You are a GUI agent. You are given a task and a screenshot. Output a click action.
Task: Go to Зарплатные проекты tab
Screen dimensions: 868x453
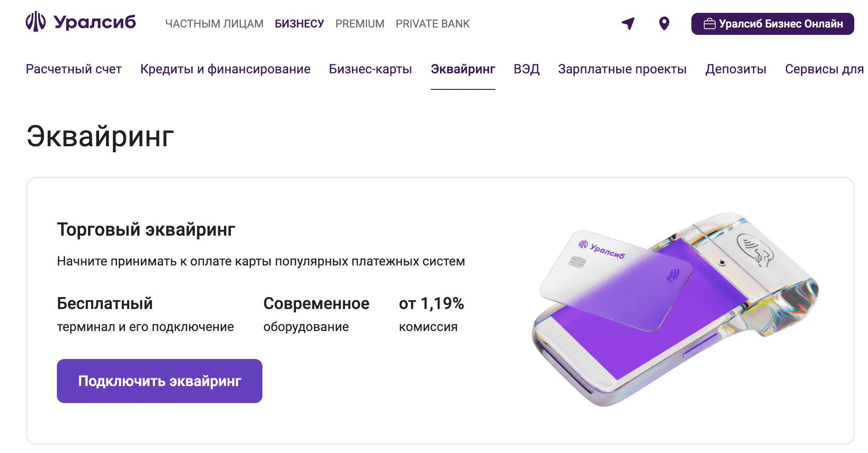(x=622, y=69)
